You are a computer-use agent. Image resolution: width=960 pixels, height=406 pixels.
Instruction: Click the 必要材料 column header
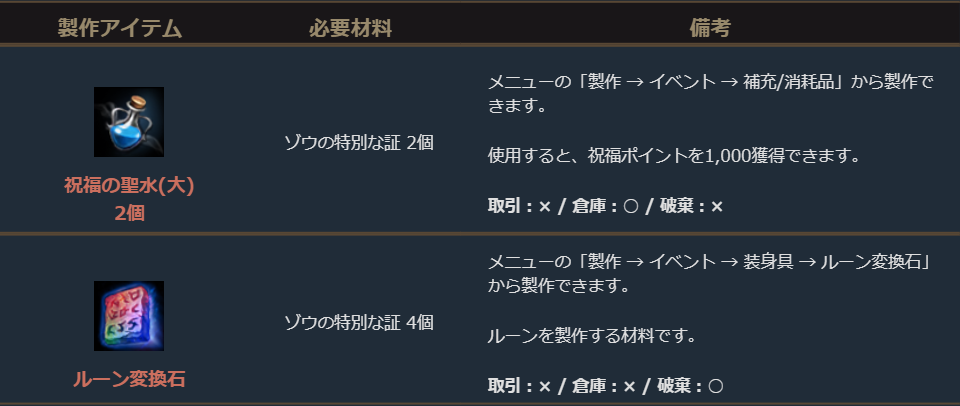pyautogui.click(x=349, y=28)
